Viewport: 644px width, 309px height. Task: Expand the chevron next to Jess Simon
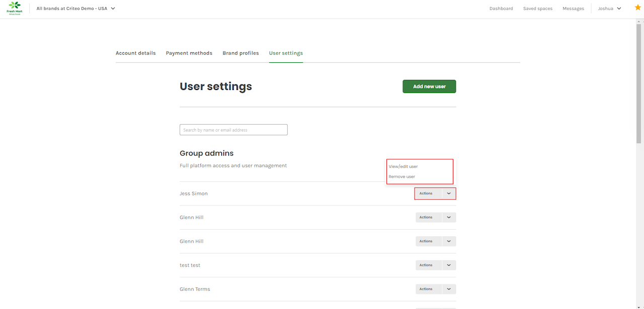click(x=449, y=193)
